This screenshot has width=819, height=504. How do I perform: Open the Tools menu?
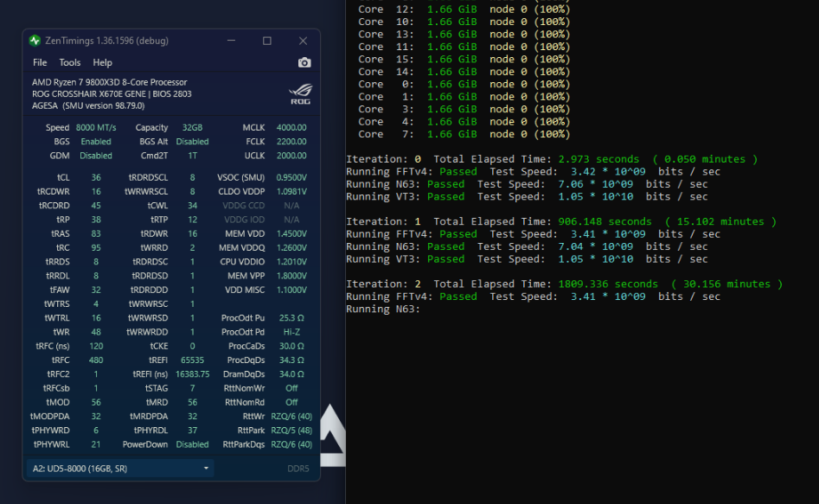coord(70,62)
